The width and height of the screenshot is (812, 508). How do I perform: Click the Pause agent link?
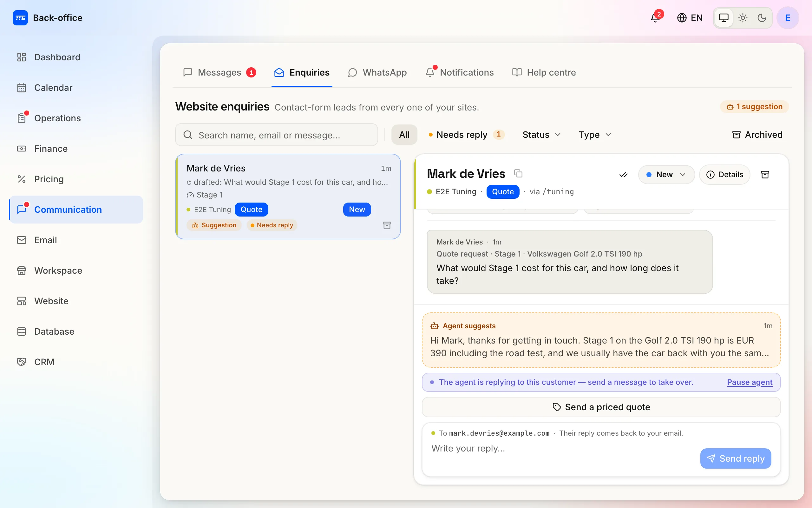point(750,382)
